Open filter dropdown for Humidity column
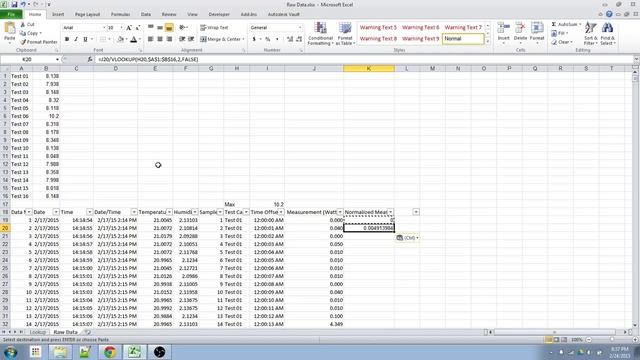The image size is (640, 360). click(x=195, y=212)
